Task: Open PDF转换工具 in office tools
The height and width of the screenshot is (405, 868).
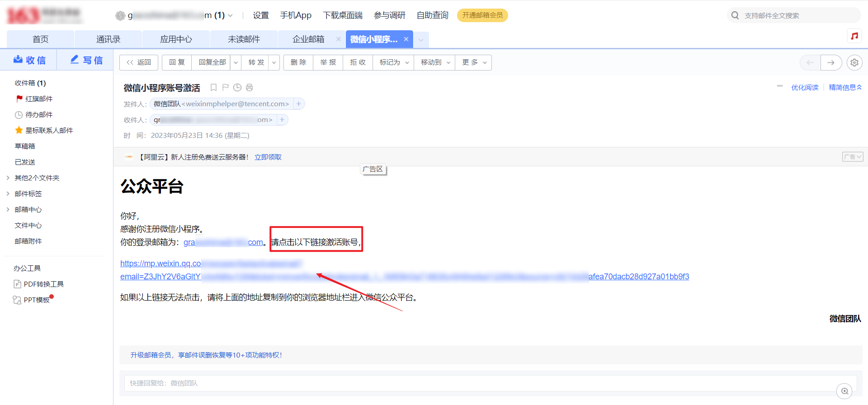Action: [38, 284]
